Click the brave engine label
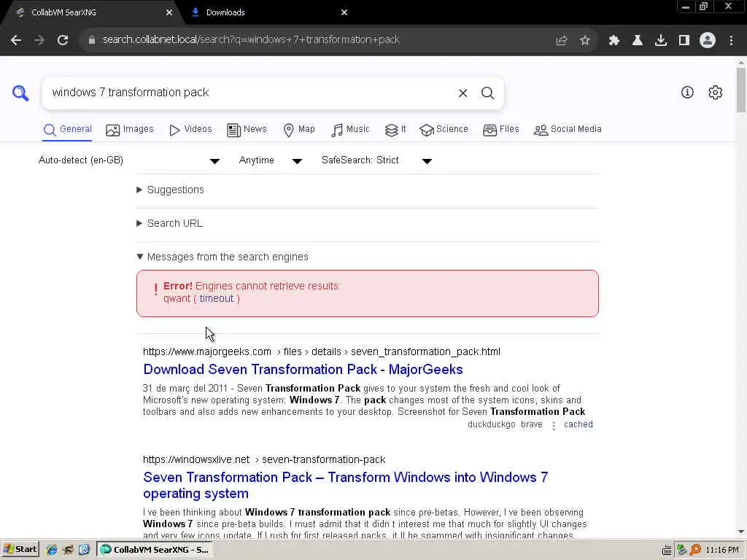Image resolution: width=747 pixels, height=560 pixels. point(532,425)
